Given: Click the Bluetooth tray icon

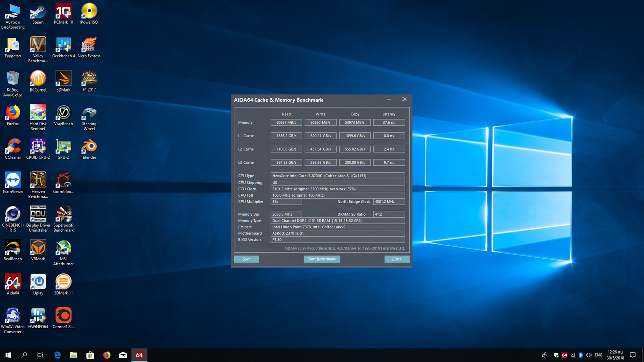Looking at the screenshot, I should point(581,355).
